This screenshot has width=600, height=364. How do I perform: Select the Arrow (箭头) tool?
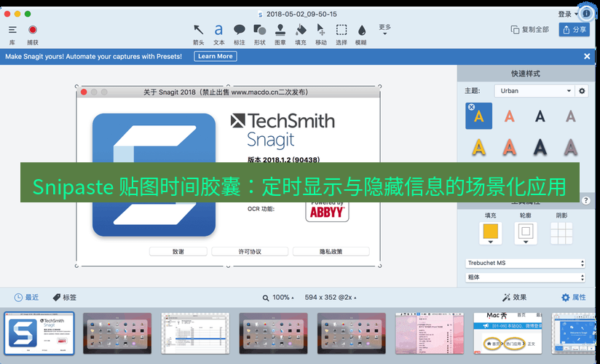(198, 34)
